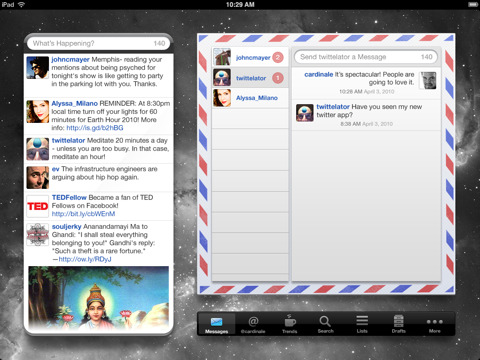480x360 pixels.
Task: Tap twittelator avatar in message thread
Action: pos(305,113)
